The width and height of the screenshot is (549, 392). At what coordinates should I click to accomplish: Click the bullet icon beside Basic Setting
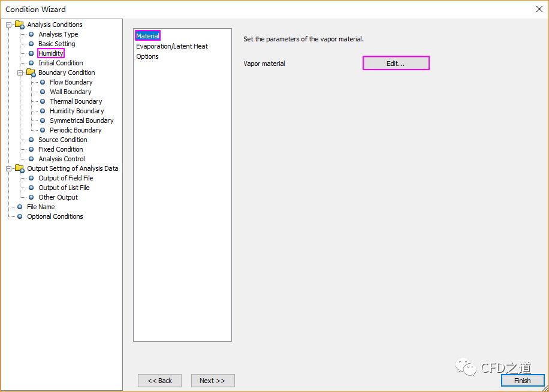pos(31,44)
